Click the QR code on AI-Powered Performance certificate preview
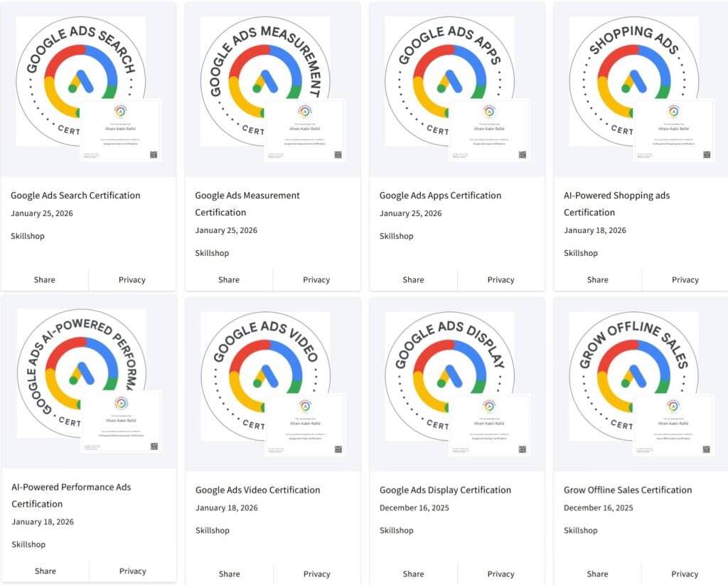The height and width of the screenshot is (585, 728). (x=154, y=446)
